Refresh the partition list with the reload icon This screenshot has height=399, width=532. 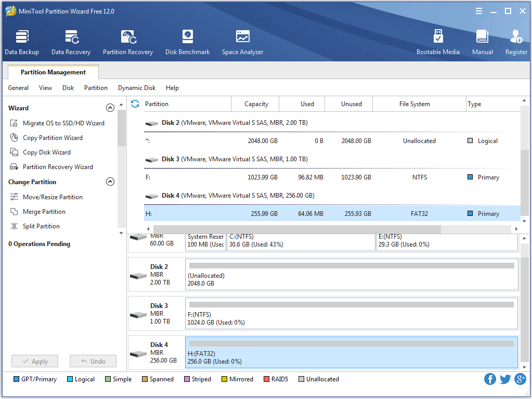135,104
